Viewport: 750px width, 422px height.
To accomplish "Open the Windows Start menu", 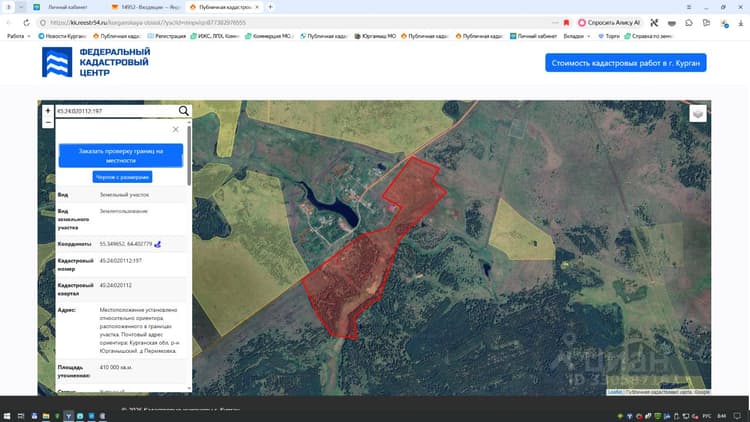I will 7,416.
